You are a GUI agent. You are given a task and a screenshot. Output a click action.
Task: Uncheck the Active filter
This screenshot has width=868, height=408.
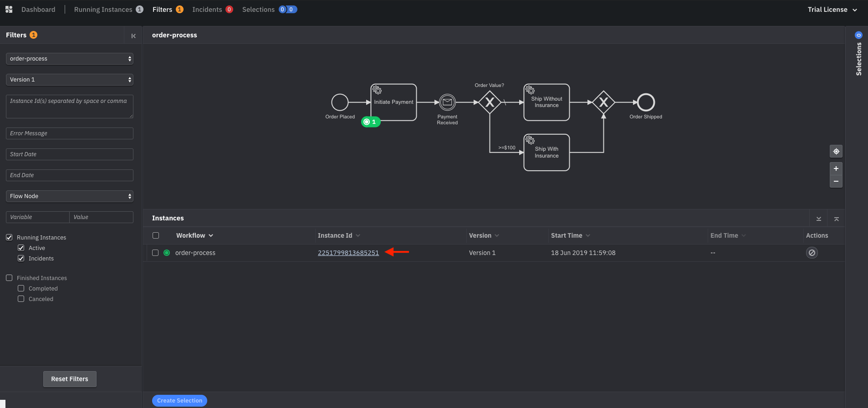click(21, 248)
